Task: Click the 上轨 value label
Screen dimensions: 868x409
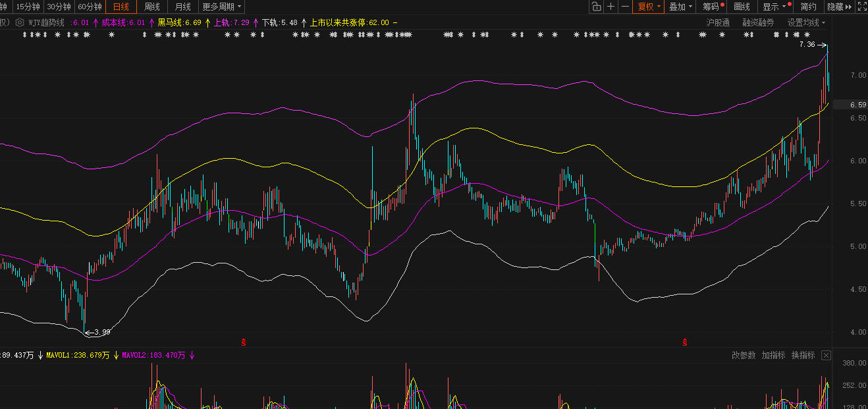Action: pyautogui.click(x=232, y=22)
